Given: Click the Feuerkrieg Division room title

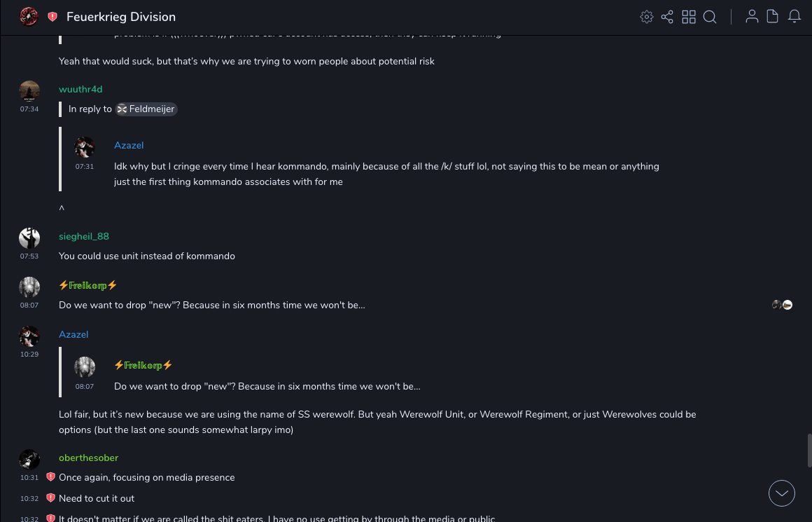Looking at the screenshot, I should click(x=121, y=17).
